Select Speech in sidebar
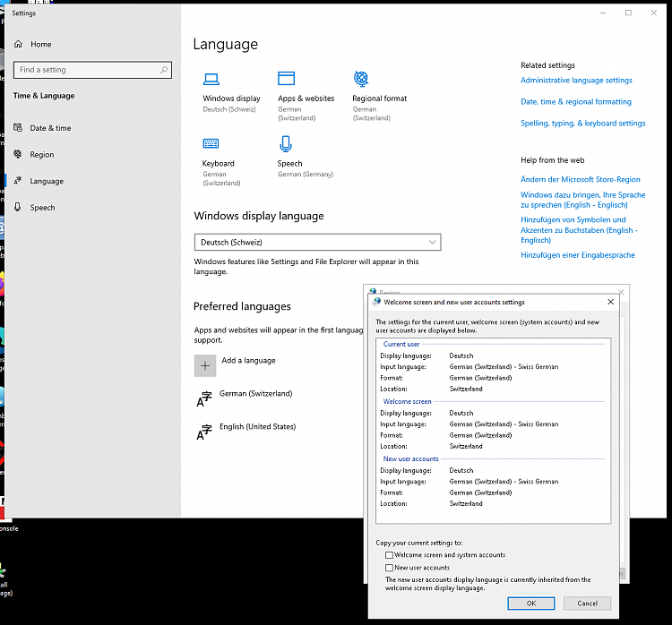The width and height of the screenshot is (672, 625). 42,208
